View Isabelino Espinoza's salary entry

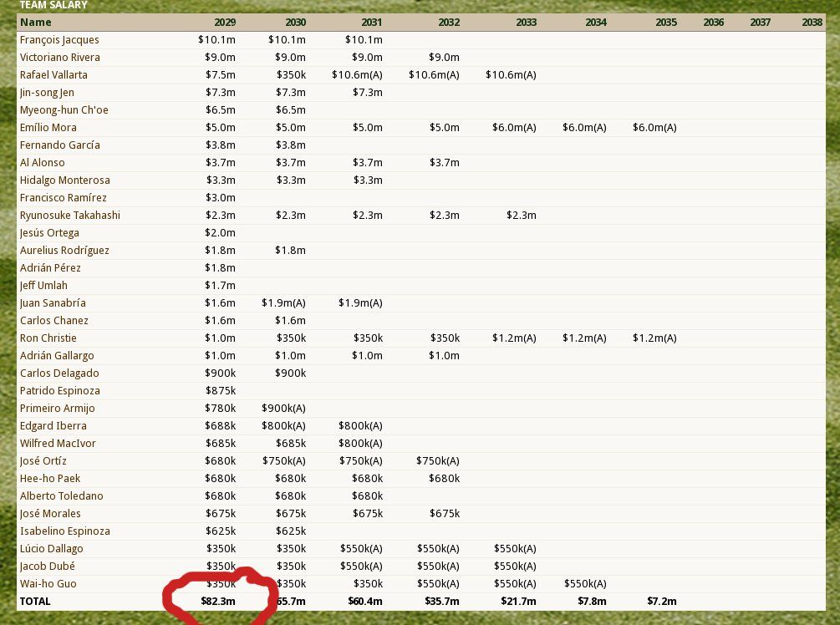(x=64, y=531)
